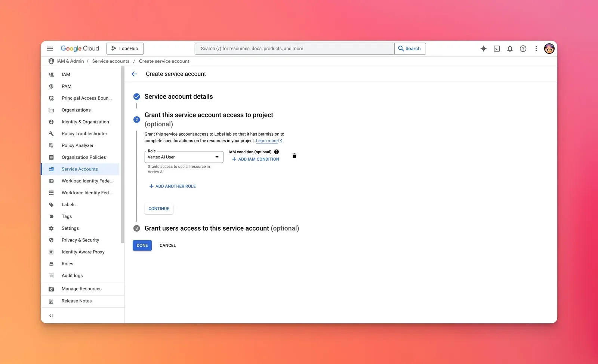Click the Audit logs list icon
This screenshot has width=598, height=364.
pyautogui.click(x=51, y=276)
